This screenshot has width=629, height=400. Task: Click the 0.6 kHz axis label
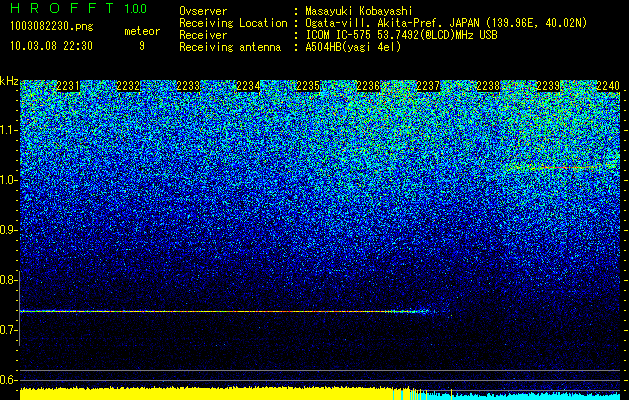9,380
